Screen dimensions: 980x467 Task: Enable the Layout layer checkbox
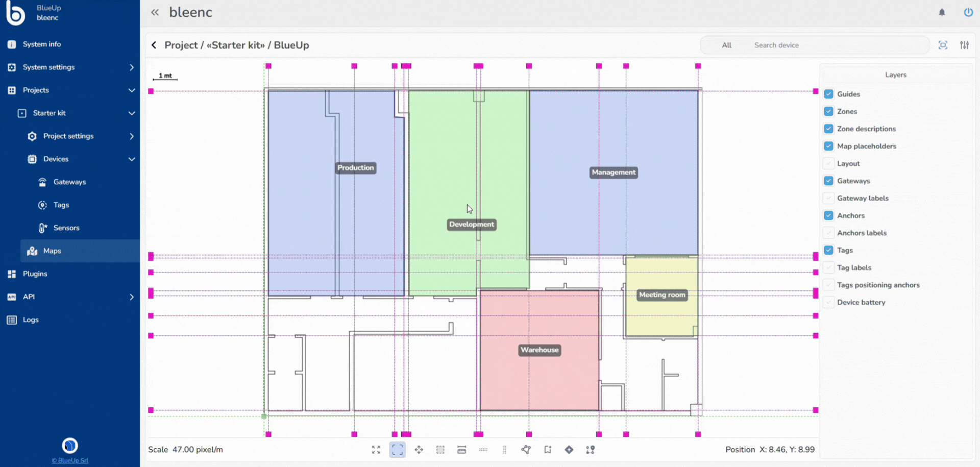click(x=829, y=163)
